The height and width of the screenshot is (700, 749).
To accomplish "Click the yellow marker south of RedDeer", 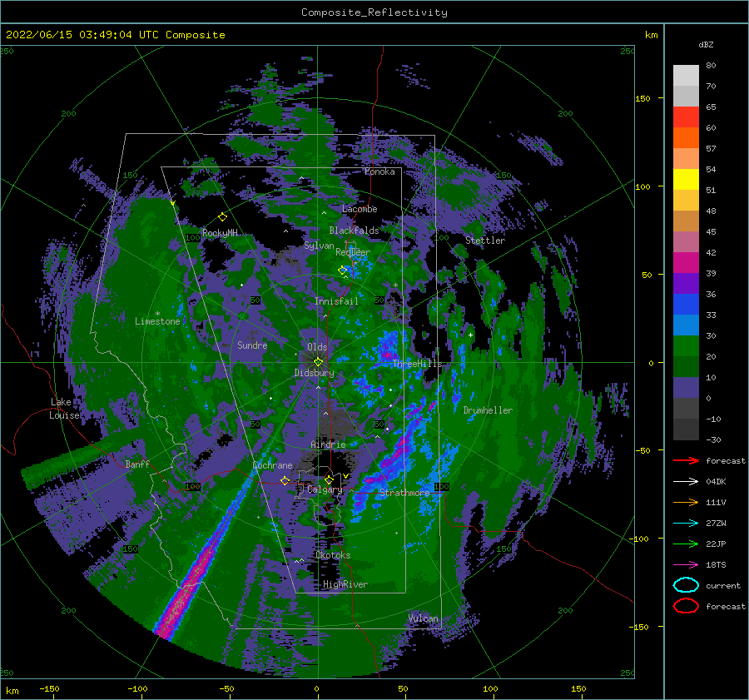I will tap(343, 271).
